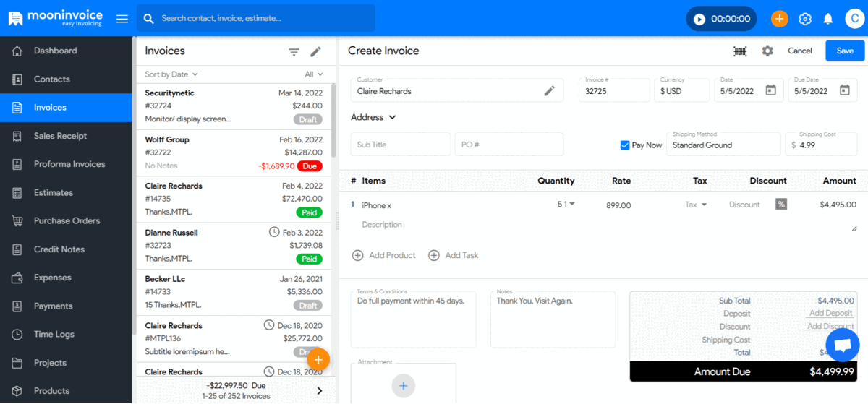Click the invoice list scrollbar
868x404 pixels.
coord(333,121)
